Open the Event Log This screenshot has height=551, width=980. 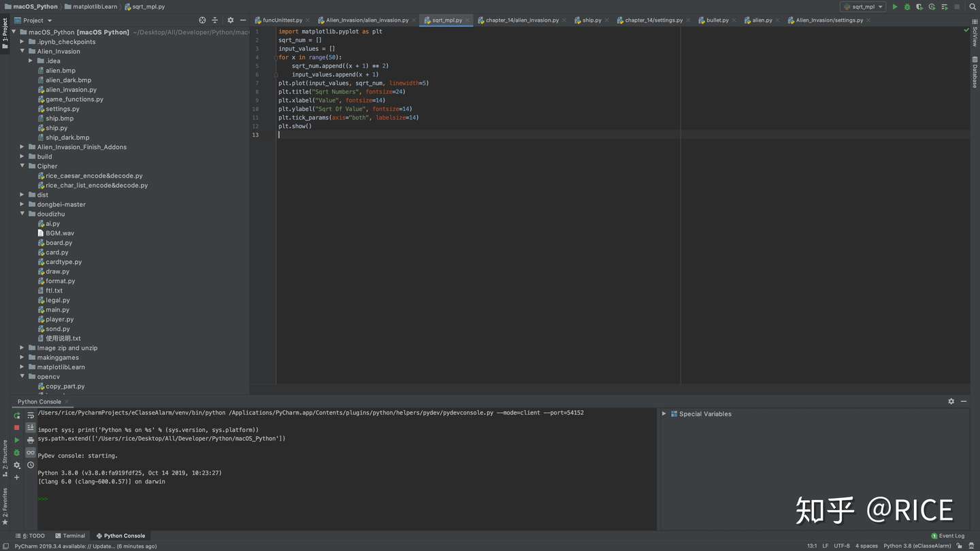coord(948,535)
